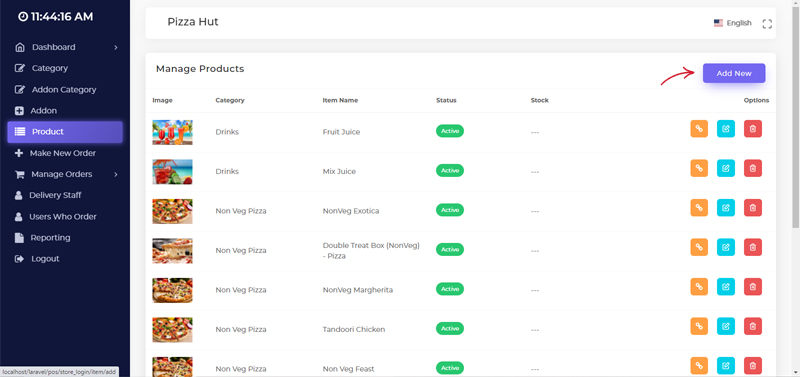Viewport: 800px width, 377px height.
Task: Edit the Tandoori Chicken product
Action: click(726, 326)
